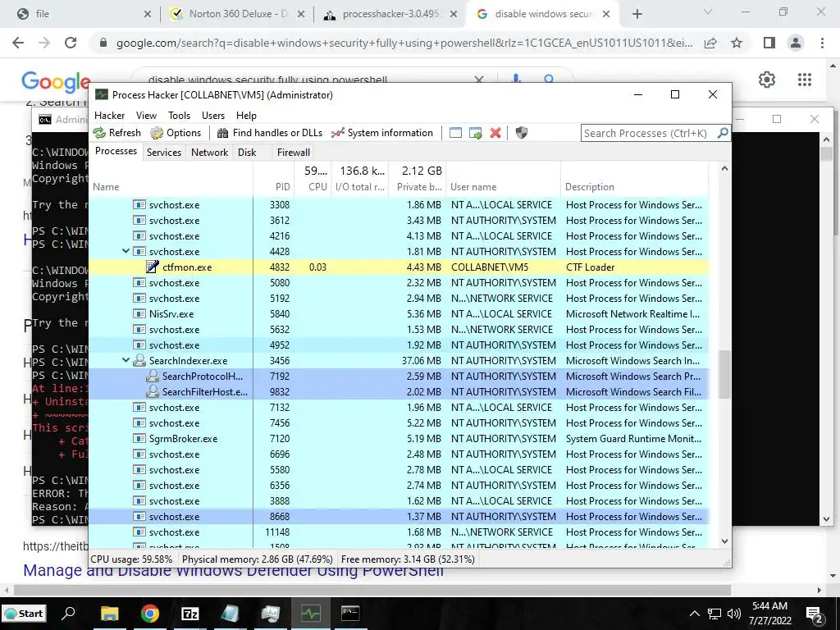Open the notification center icon

point(814,614)
